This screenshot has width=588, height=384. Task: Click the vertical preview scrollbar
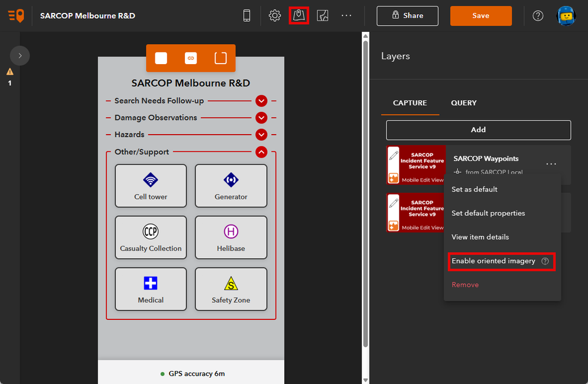(366, 194)
